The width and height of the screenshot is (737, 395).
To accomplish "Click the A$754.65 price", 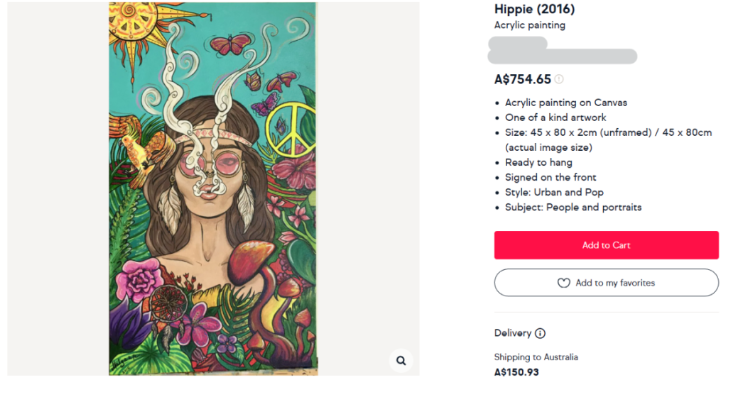I will click(523, 79).
